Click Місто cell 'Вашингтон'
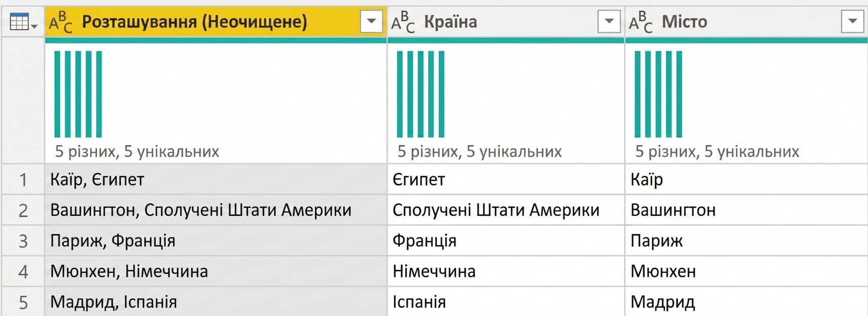This screenshot has width=868, height=316. click(747, 210)
